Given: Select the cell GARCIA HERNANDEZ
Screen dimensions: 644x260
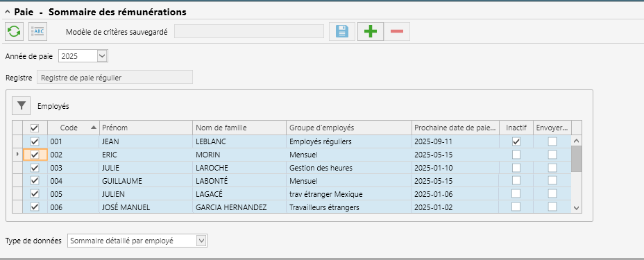Looking at the screenshot, I should pos(239,207).
